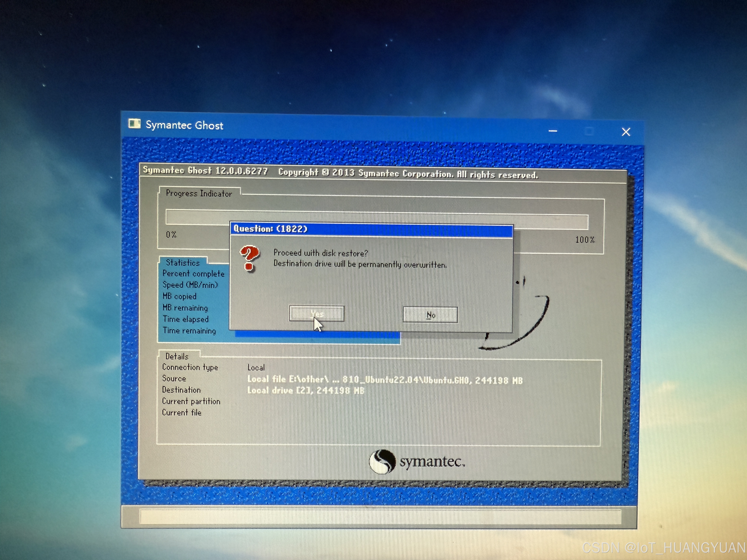Click the Progress Indicator heading
The height and width of the screenshot is (560, 747).
199,193
